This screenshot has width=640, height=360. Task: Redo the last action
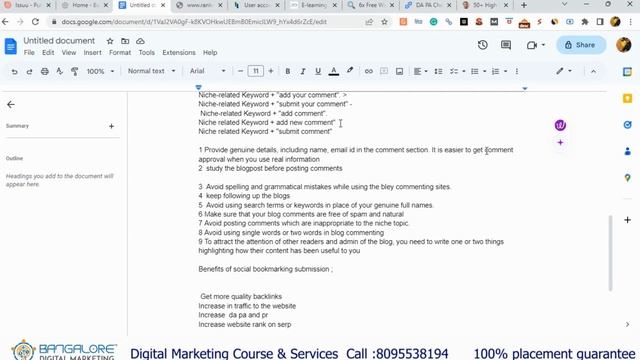29,71
